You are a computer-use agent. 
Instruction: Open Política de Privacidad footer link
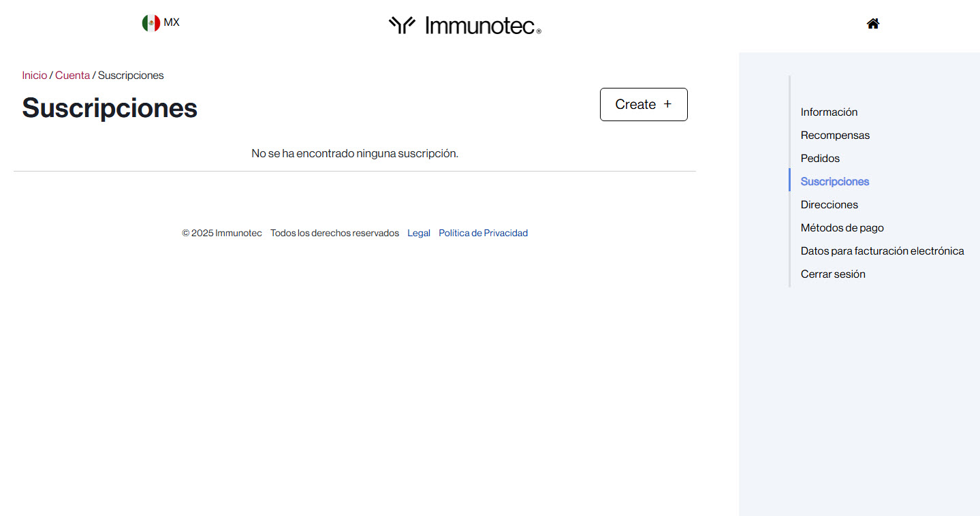483,233
